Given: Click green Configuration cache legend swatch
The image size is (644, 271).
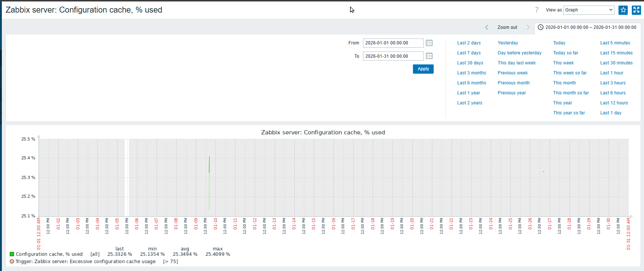Looking at the screenshot, I should click(12, 254).
